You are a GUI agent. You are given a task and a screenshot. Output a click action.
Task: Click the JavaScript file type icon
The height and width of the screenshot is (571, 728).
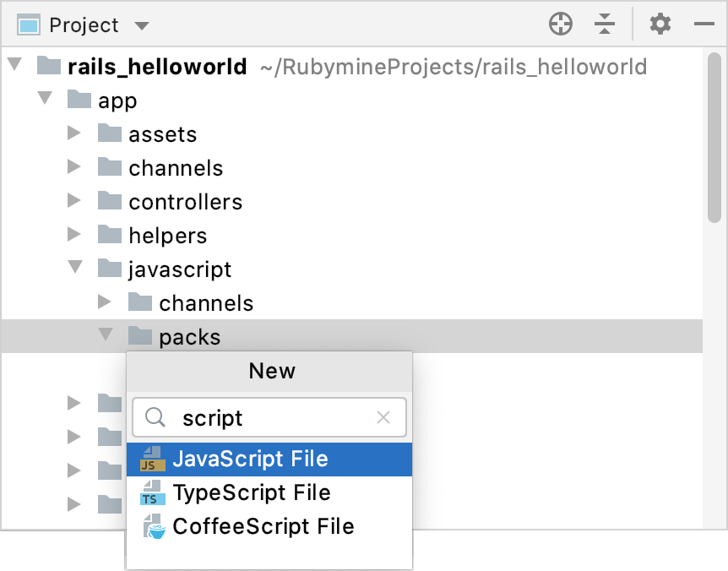tap(154, 459)
